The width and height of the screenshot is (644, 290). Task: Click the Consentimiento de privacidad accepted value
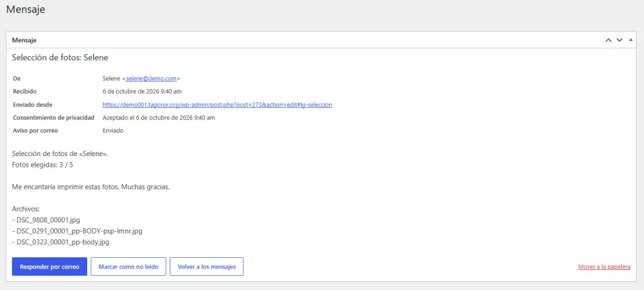click(159, 118)
